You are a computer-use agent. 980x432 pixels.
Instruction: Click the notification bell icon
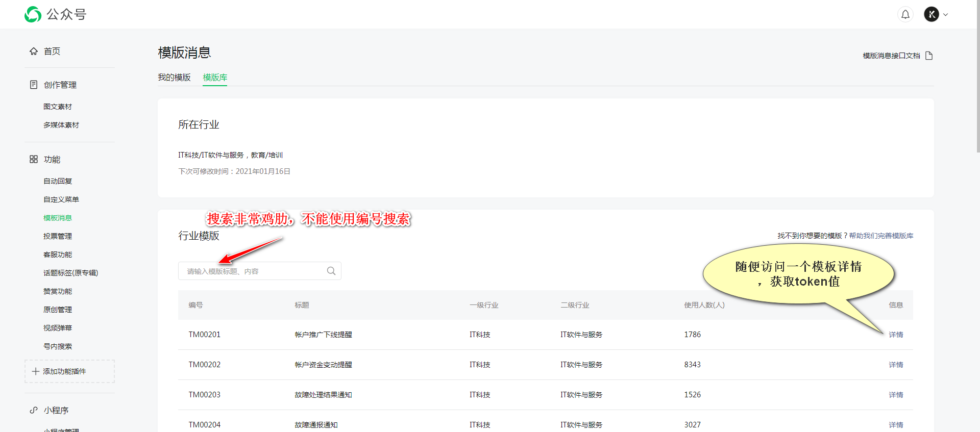tap(905, 14)
